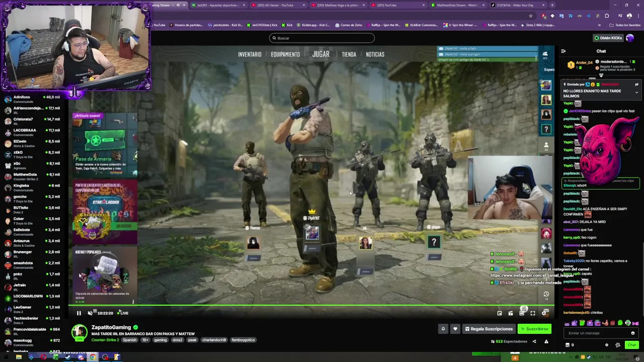
Task: Click the Buscar search field
Action: pos(322,38)
